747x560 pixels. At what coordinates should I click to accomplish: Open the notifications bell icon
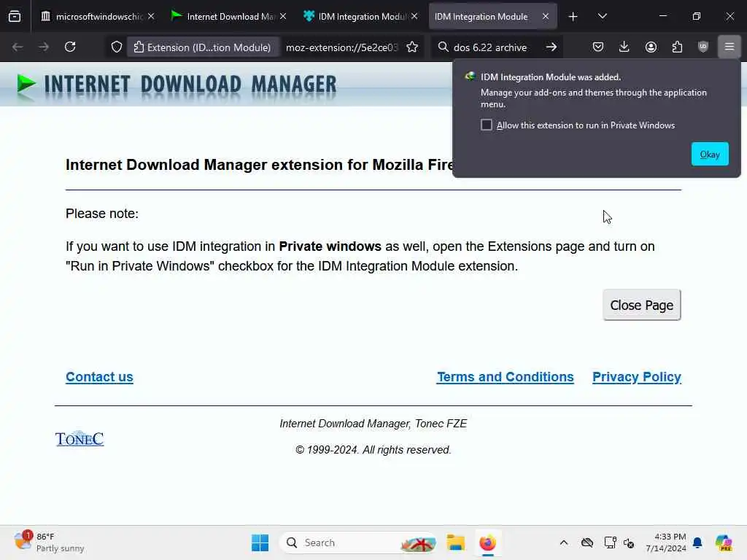pyautogui.click(x=697, y=542)
